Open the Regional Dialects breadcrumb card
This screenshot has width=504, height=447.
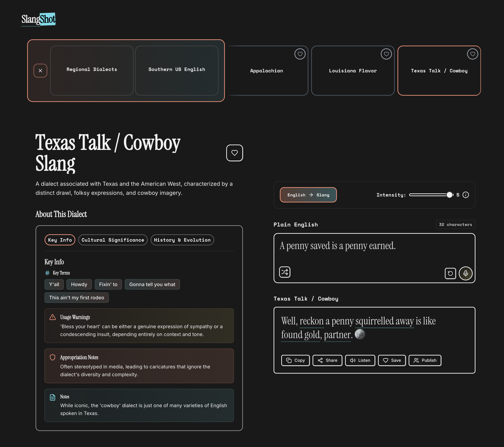coord(92,70)
